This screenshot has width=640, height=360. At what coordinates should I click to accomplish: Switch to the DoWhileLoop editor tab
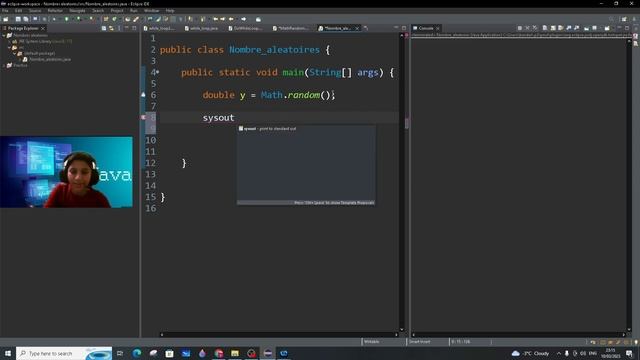[245, 28]
